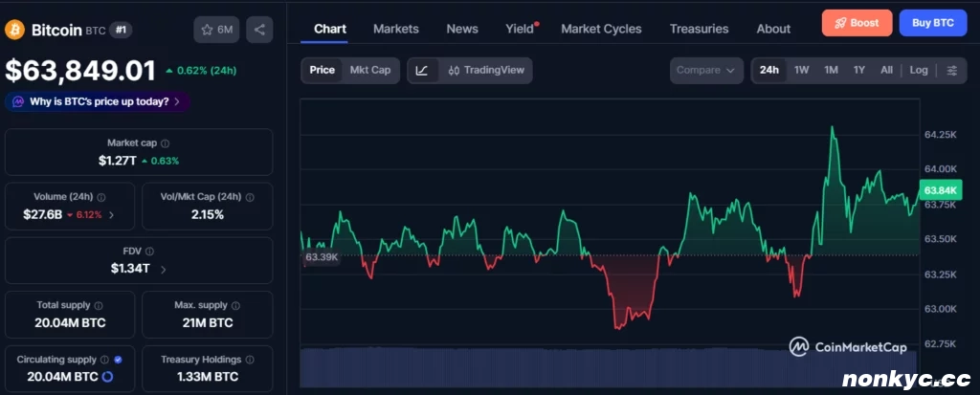Select the 1Y time range

coord(859,70)
